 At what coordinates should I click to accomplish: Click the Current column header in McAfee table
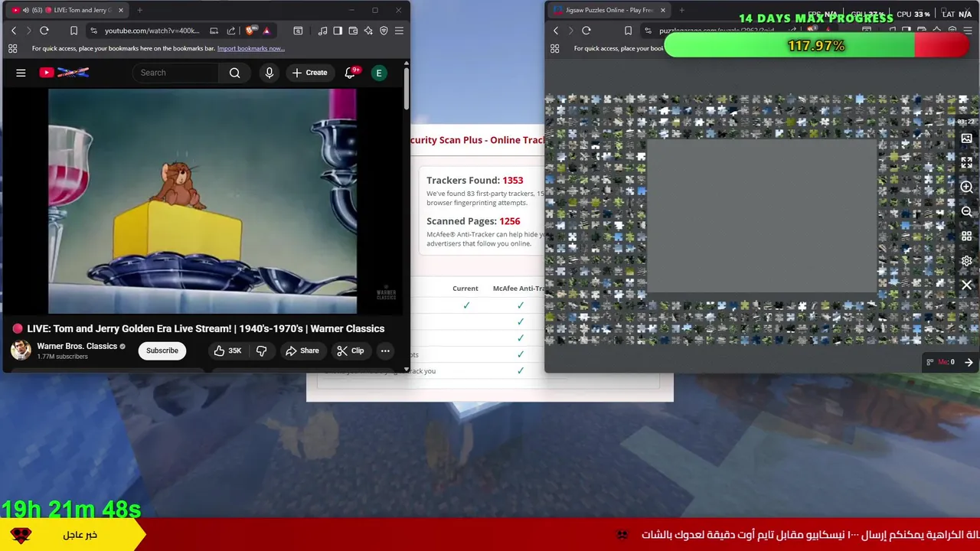(465, 289)
